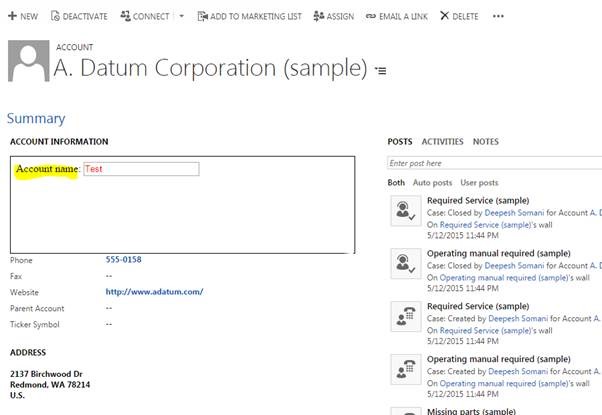The height and width of the screenshot is (415, 602).
Task: Click the Account name text field
Action: pyautogui.click(x=141, y=169)
